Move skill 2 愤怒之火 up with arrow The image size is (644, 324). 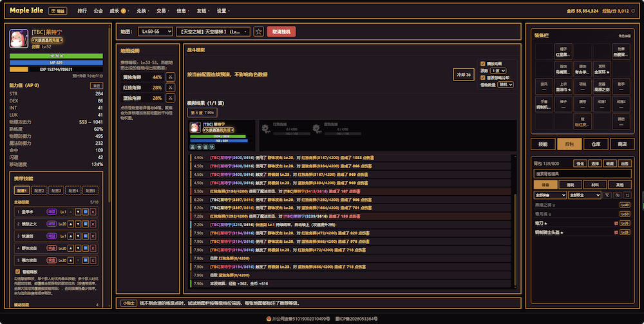coord(71,224)
